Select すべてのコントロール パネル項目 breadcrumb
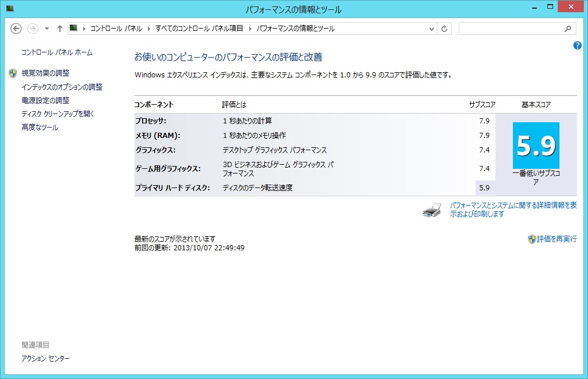This screenshot has width=588, height=379. [x=199, y=29]
